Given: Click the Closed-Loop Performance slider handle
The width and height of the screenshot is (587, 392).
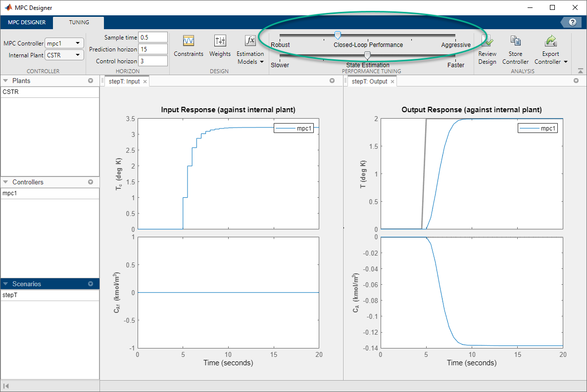Looking at the screenshot, I should click(x=338, y=35).
